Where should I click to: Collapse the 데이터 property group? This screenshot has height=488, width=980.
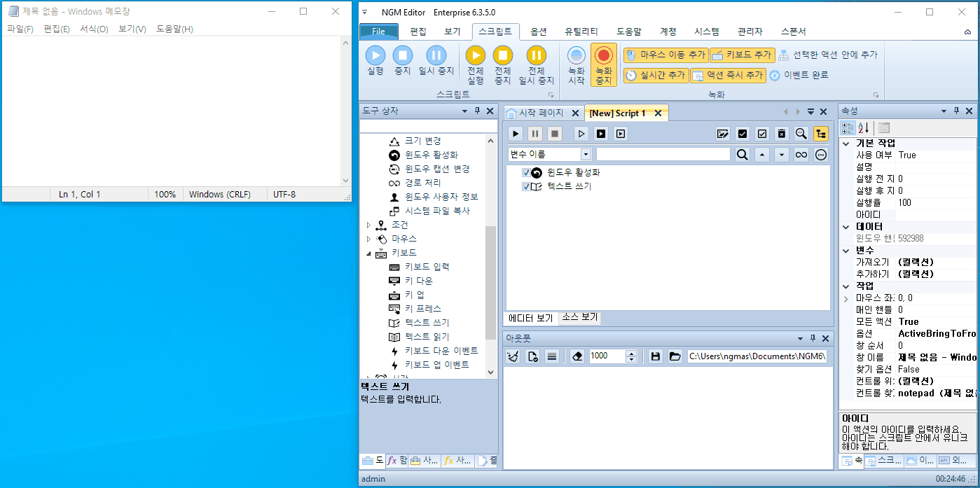pos(847,227)
